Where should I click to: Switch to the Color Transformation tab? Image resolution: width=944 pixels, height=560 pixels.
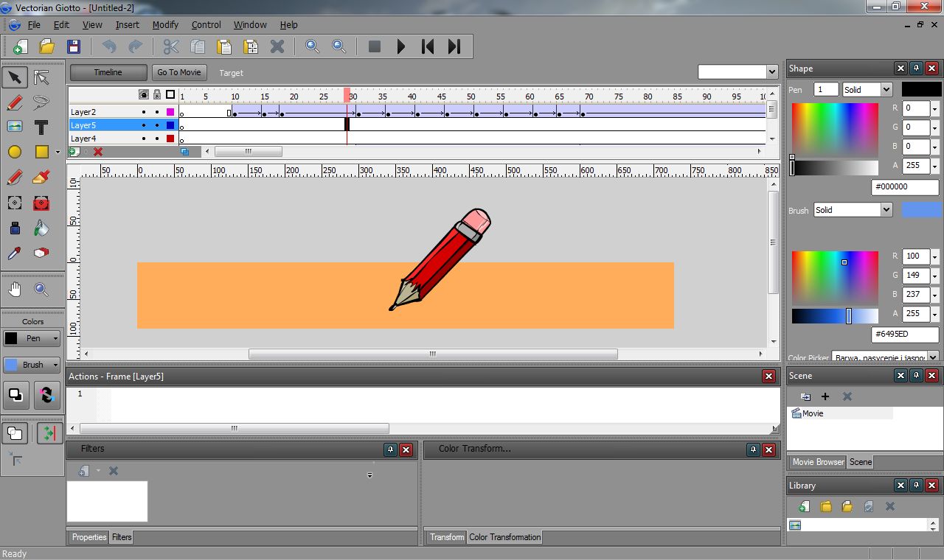[504, 537]
